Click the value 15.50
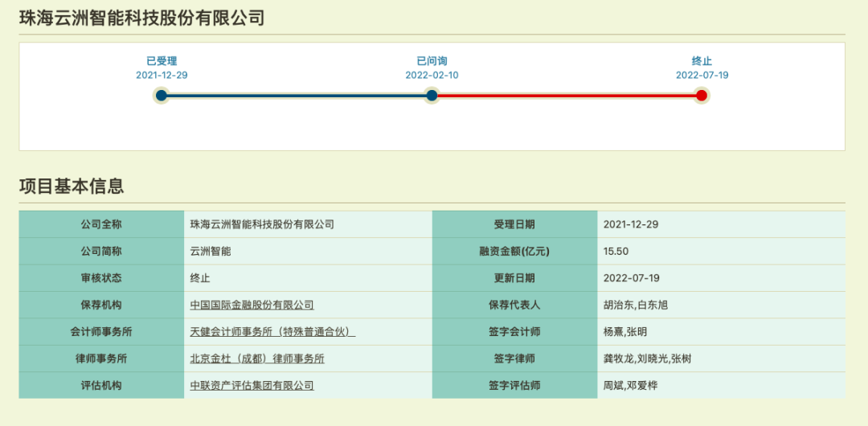 (616, 251)
